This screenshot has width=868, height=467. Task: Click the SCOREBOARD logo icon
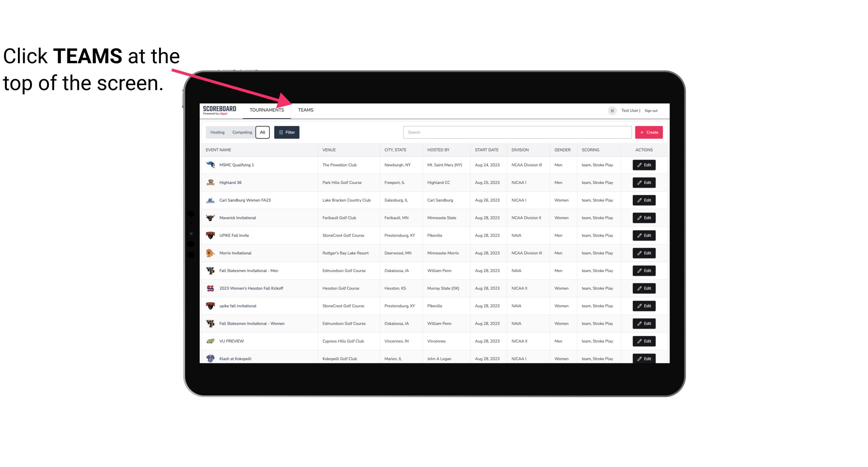point(219,110)
